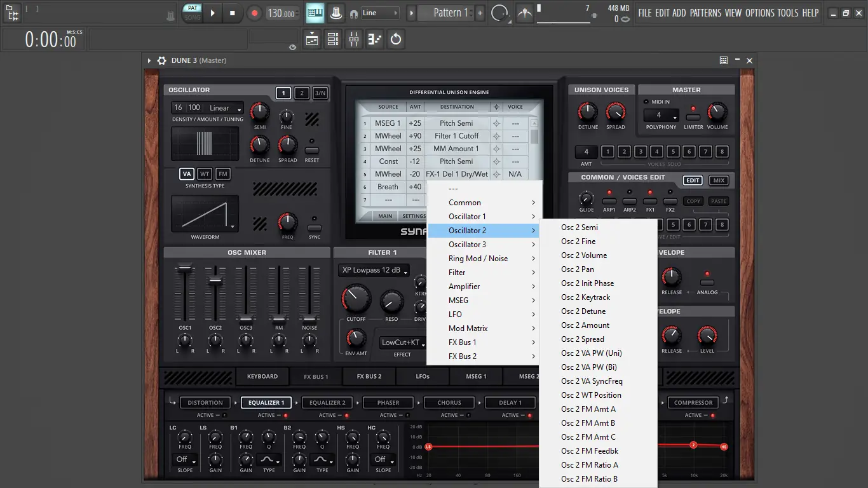Screen dimensions: 868x488
Task: Toggle the master LIMITER switch
Action: (x=693, y=118)
